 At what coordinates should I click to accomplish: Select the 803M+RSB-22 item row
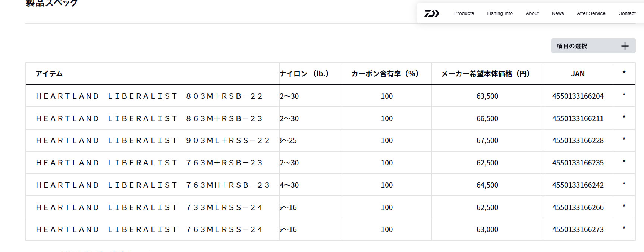tap(149, 96)
